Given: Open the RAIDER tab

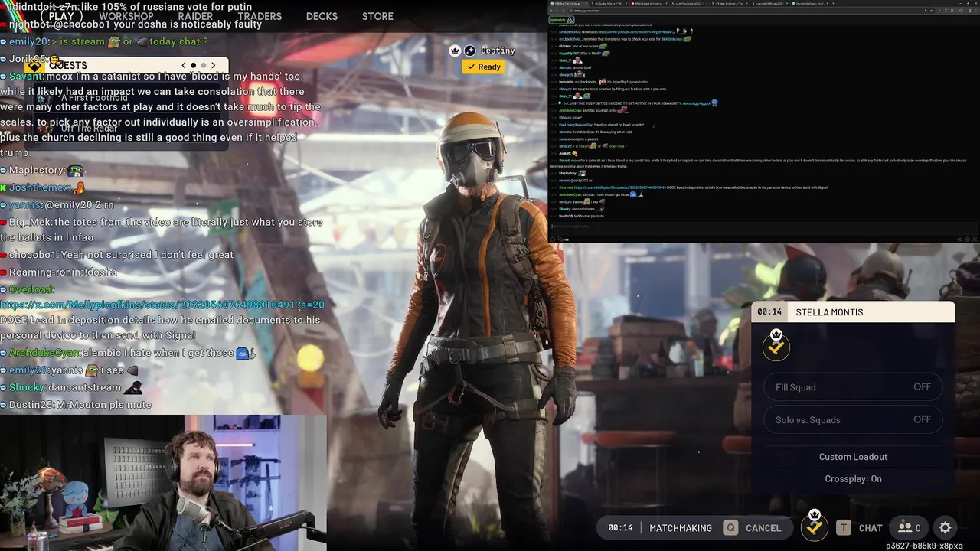Looking at the screenshot, I should point(195,16).
